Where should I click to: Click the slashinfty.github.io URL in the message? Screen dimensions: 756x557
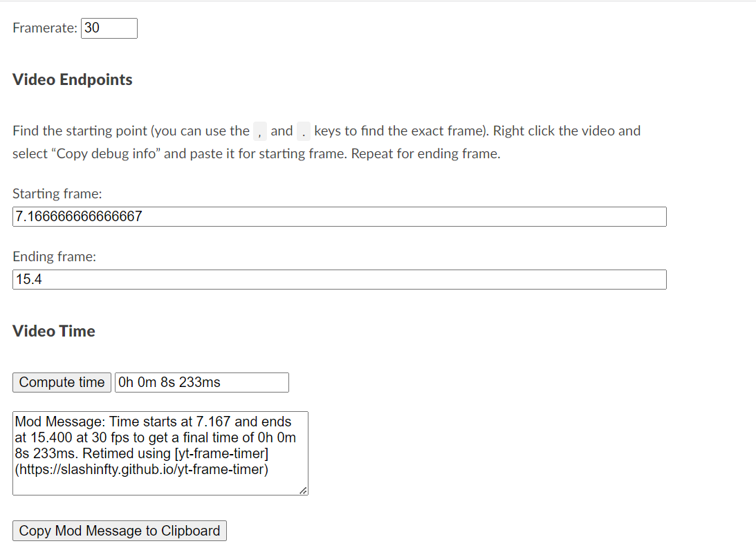click(142, 470)
